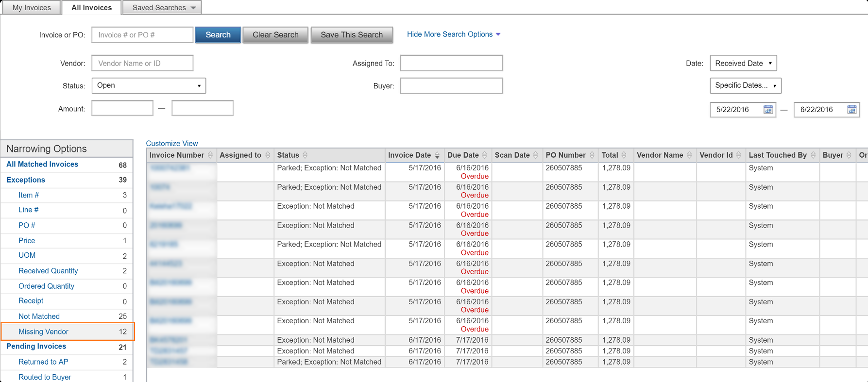
Task: Open the Received Date dropdown
Action: 743,64
